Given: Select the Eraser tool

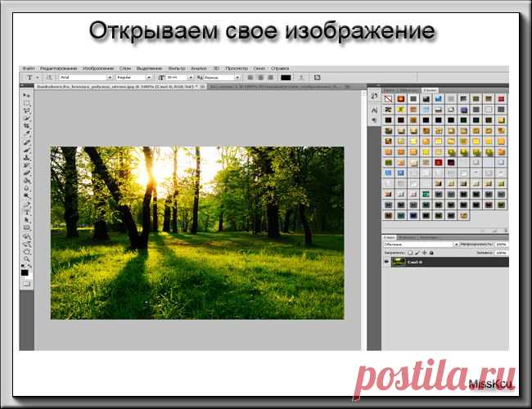Looking at the screenshot, I should point(26,173).
